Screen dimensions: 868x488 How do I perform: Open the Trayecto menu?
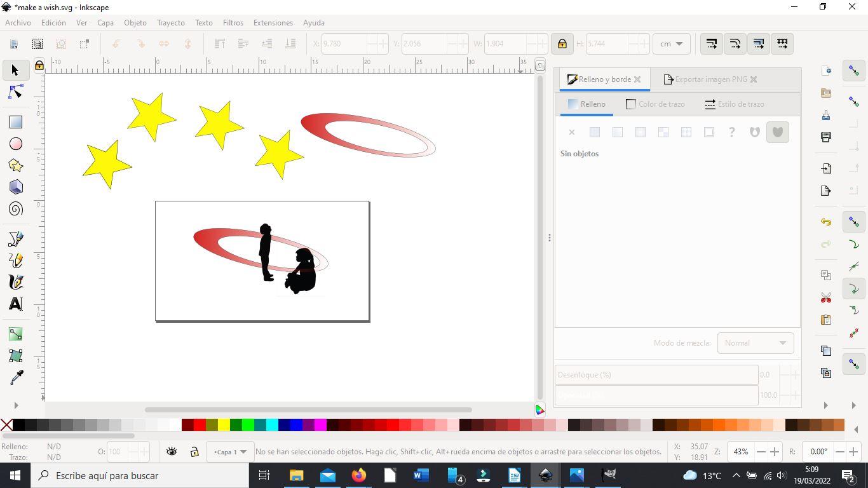tap(171, 22)
